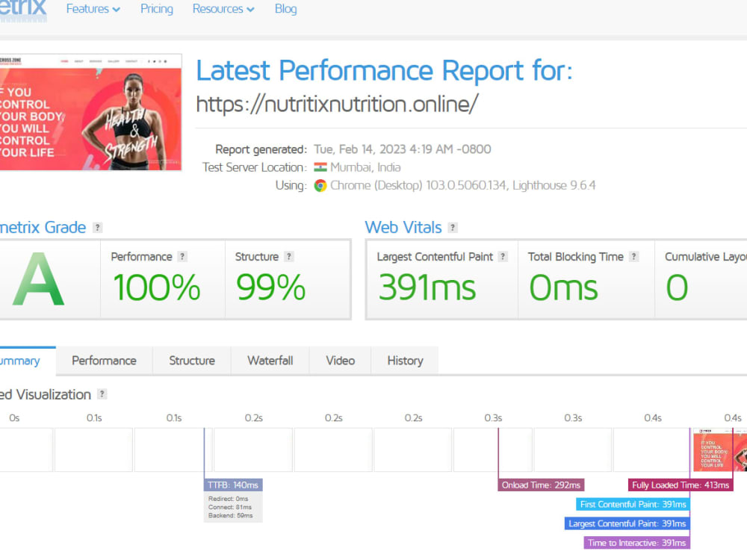The image size is (747, 560).
Task: Open the GTmetrix logo home link
Action: 23,10
